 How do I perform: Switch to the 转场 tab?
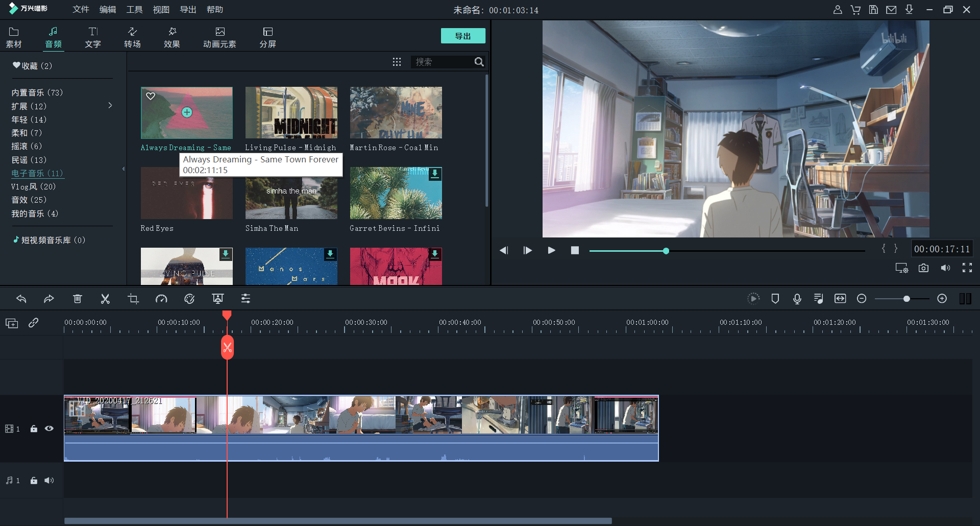click(132, 37)
